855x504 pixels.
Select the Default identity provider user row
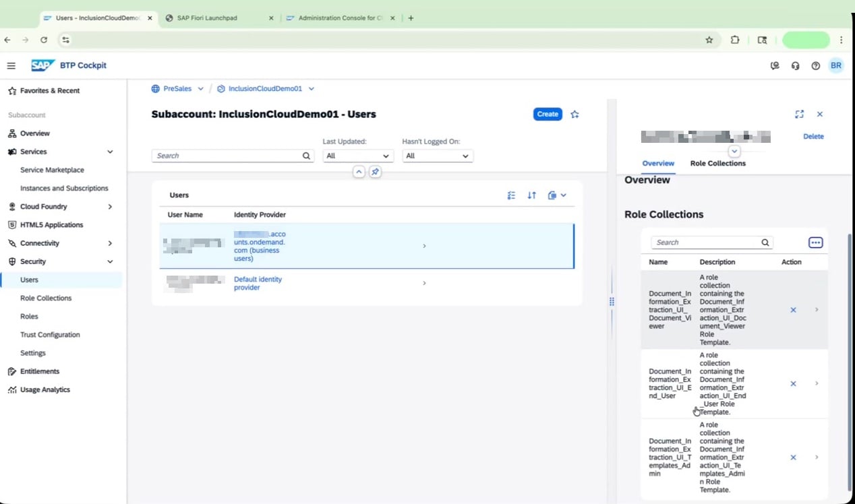367,283
